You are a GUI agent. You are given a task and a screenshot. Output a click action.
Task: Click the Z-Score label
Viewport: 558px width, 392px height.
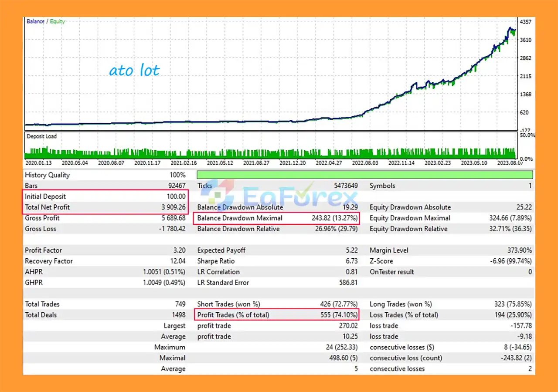click(381, 261)
